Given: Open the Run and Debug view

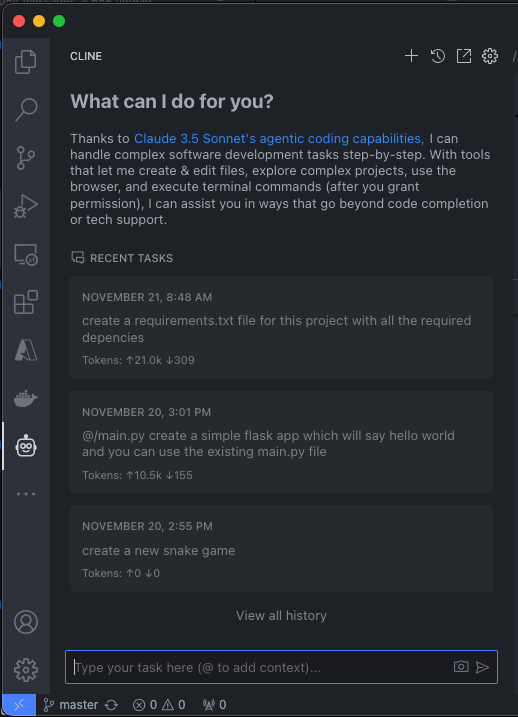Looking at the screenshot, I should [x=26, y=206].
